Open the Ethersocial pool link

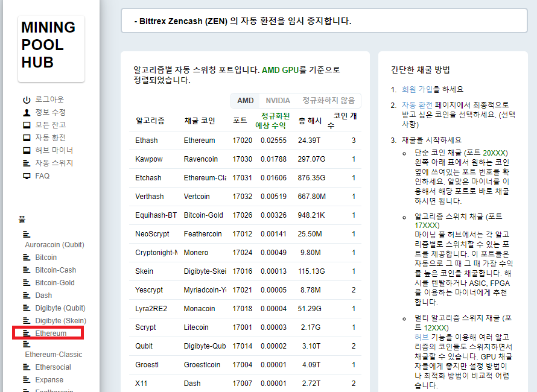pyautogui.click(x=53, y=367)
